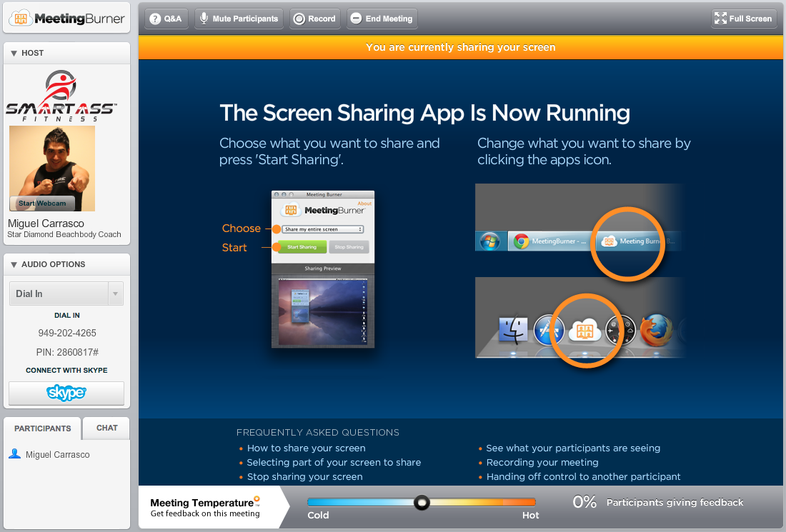
Task: Click the Start Webcam button
Action: [42, 203]
